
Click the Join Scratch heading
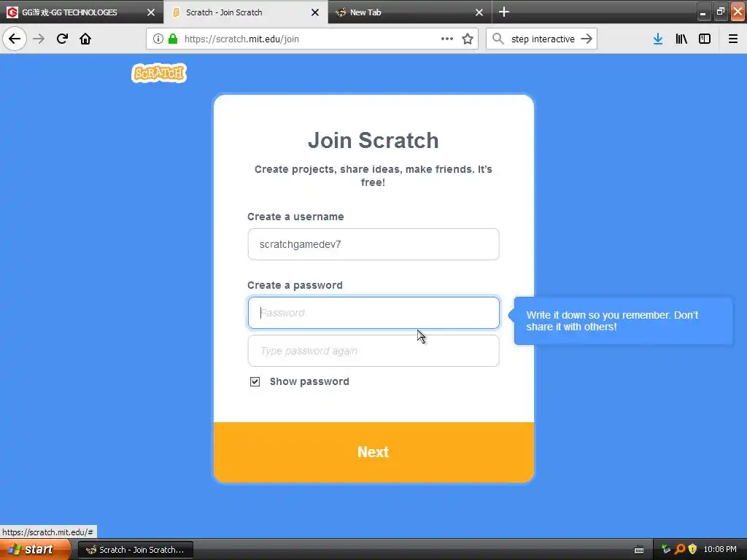(373, 141)
